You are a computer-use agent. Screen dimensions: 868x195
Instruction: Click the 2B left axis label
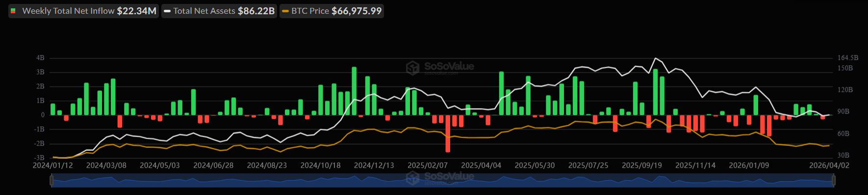click(40, 86)
